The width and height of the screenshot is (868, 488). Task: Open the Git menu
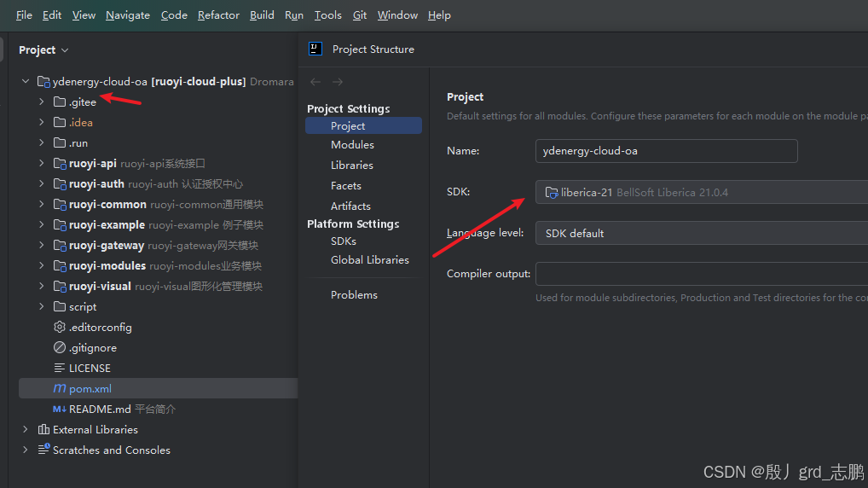[x=360, y=15]
